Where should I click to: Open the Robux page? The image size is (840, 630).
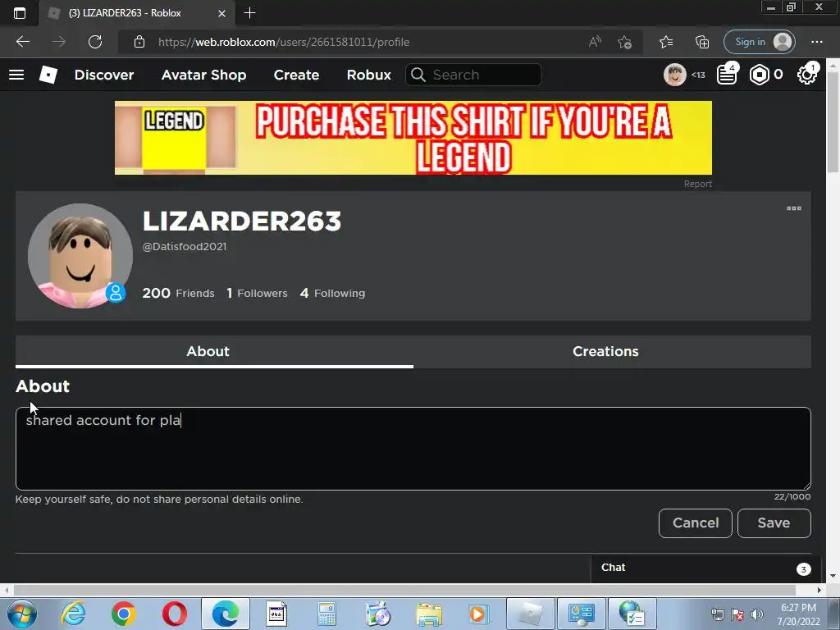(368, 75)
